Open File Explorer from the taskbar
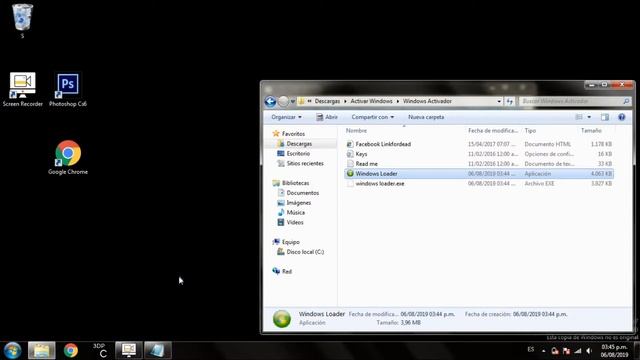The image size is (640, 360). [x=42, y=351]
